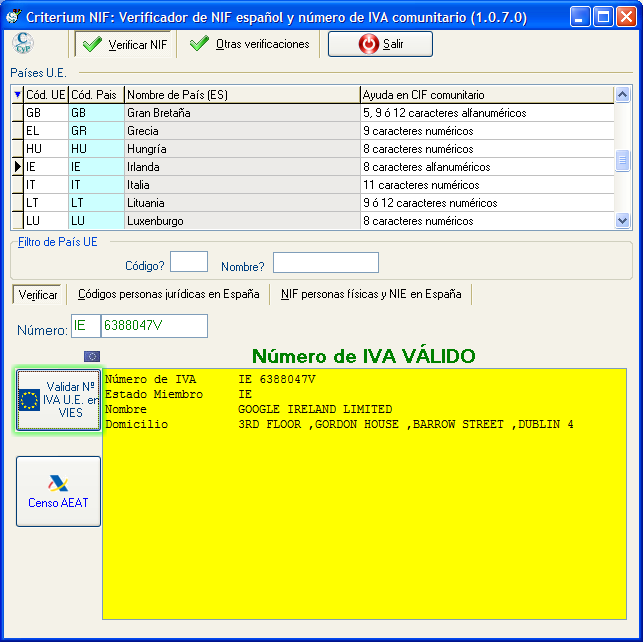Click the CyP logo icon in toolbar

point(23,43)
